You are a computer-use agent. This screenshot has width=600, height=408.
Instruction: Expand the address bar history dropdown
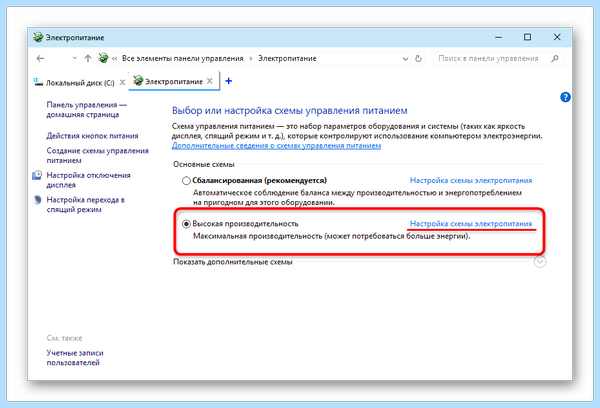coord(405,59)
